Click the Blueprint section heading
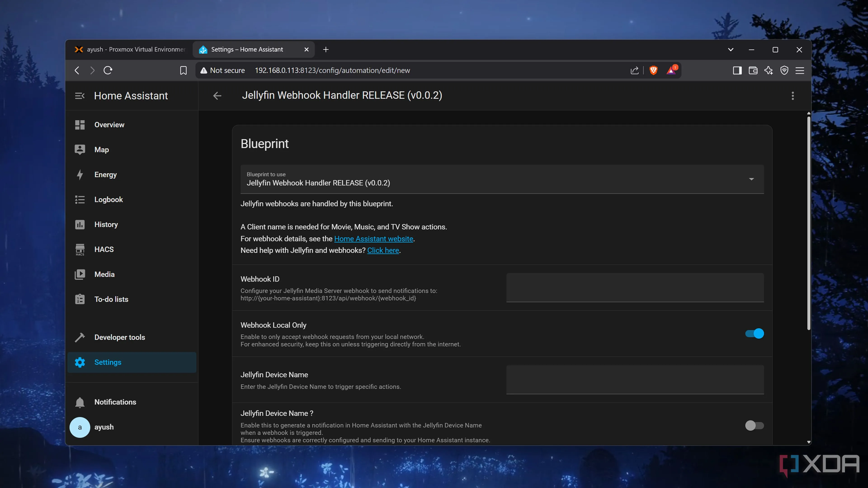 [x=264, y=144]
